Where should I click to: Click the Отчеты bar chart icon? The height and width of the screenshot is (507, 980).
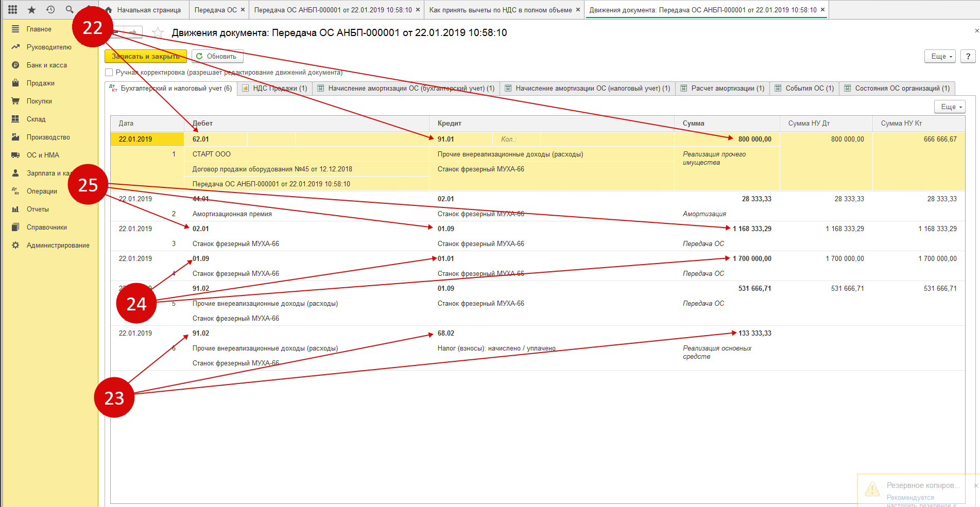(15, 209)
